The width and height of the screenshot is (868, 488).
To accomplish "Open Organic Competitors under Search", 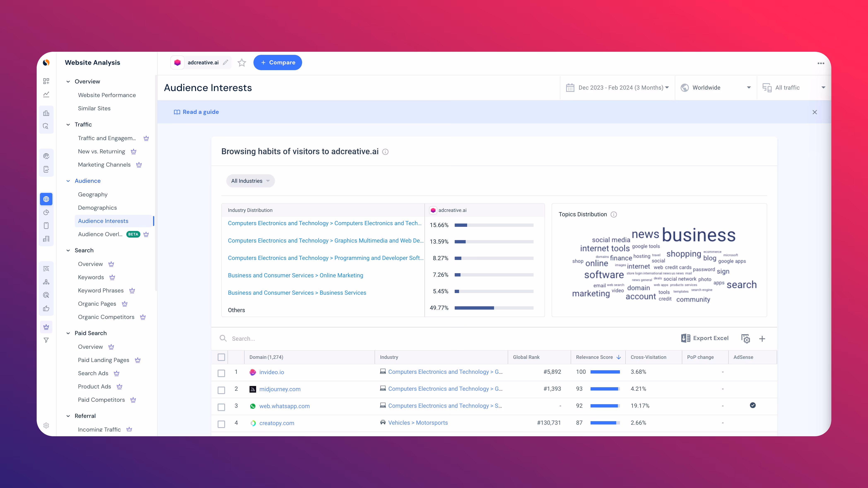I will pyautogui.click(x=106, y=317).
